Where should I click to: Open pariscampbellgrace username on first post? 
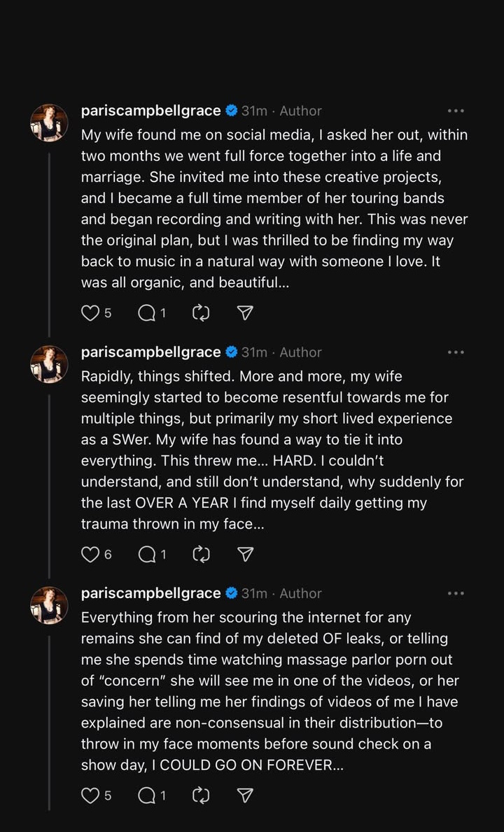coord(150,111)
